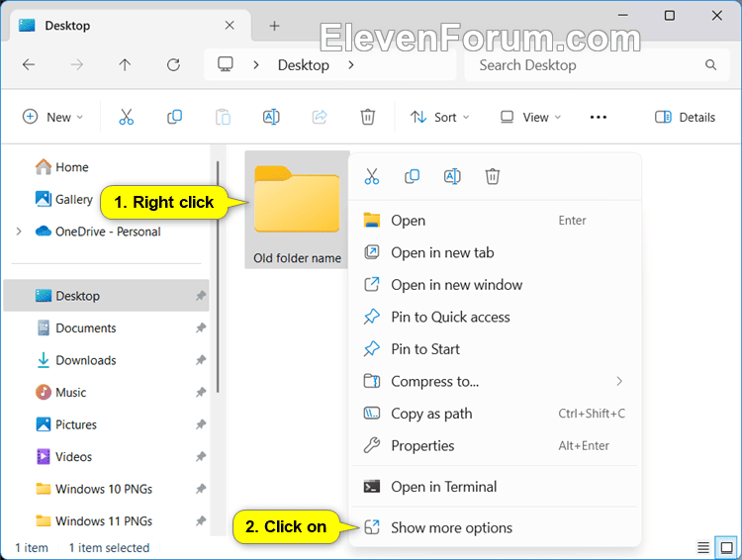Image resolution: width=742 pixels, height=560 pixels.
Task: Choose Copy as path
Action: coord(496,414)
